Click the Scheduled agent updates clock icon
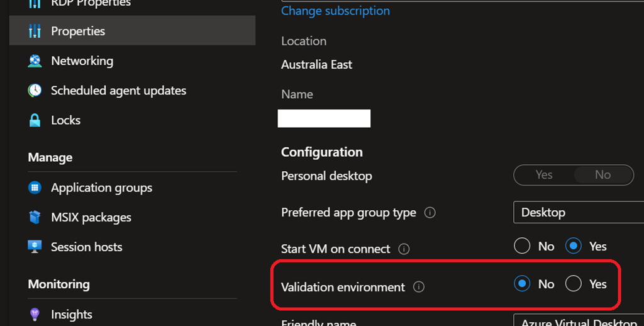The height and width of the screenshot is (326, 644). click(35, 91)
